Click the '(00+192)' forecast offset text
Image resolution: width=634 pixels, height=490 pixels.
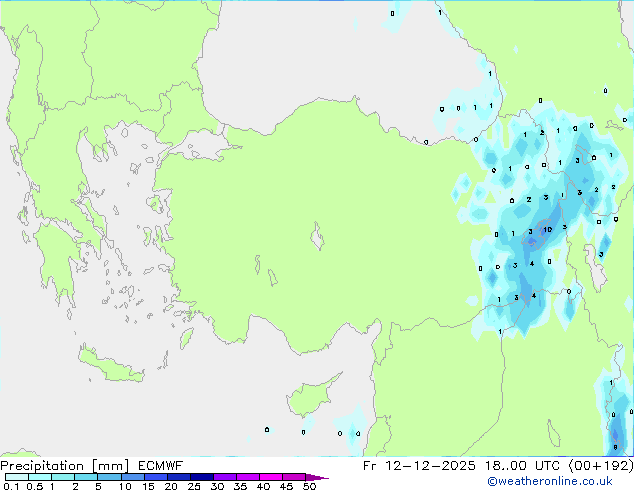click(601, 466)
